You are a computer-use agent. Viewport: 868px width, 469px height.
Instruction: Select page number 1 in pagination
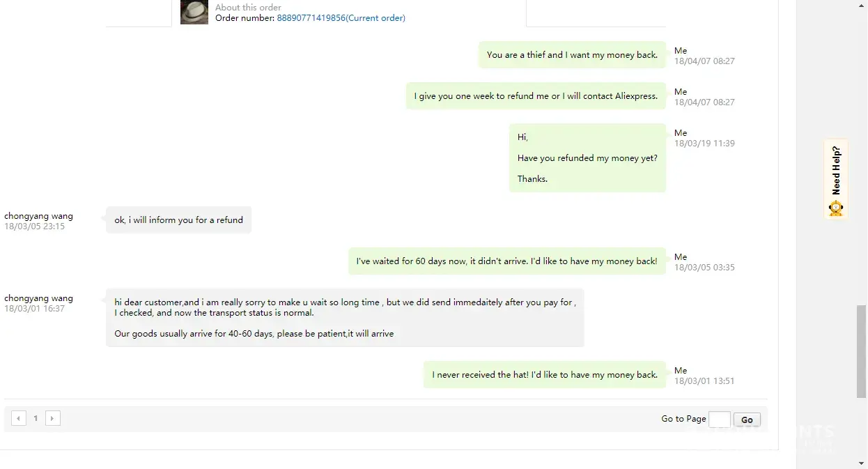pyautogui.click(x=36, y=419)
